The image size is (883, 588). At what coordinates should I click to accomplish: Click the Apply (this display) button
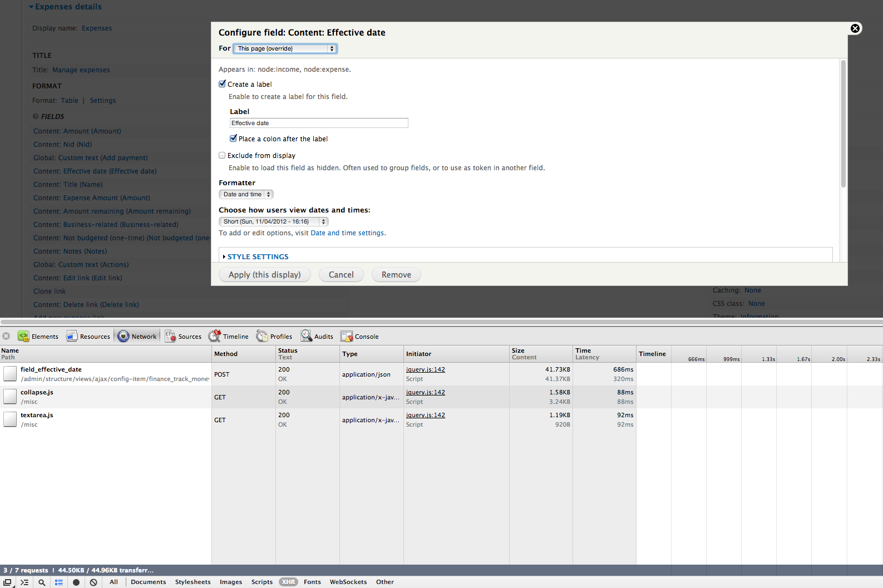point(265,275)
